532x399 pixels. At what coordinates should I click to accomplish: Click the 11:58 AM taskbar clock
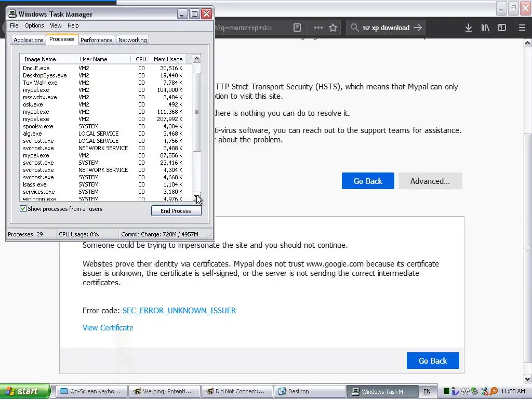pyautogui.click(x=513, y=391)
